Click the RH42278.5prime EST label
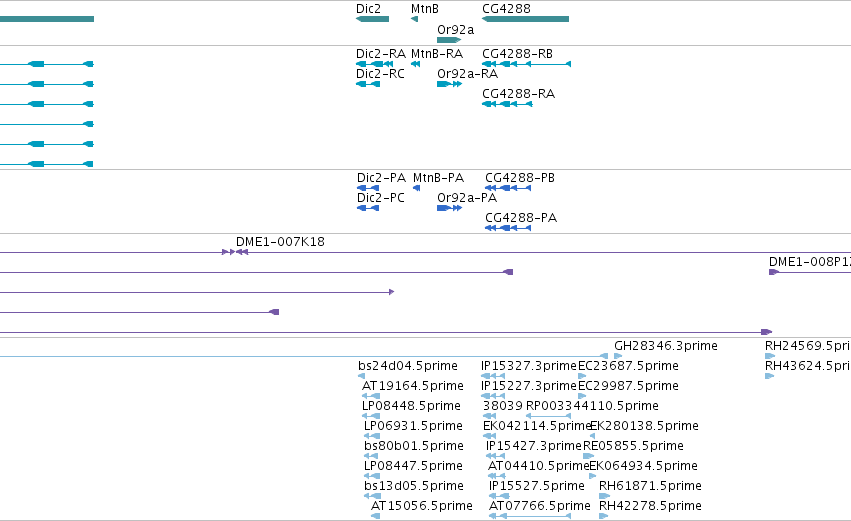Screen dimensions: 851x521 650,506
